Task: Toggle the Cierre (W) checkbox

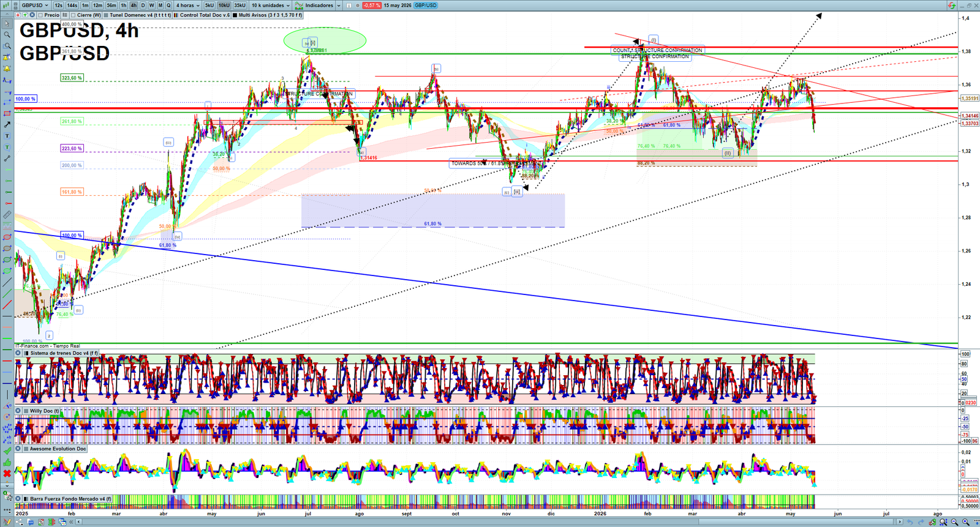Action: [73, 15]
